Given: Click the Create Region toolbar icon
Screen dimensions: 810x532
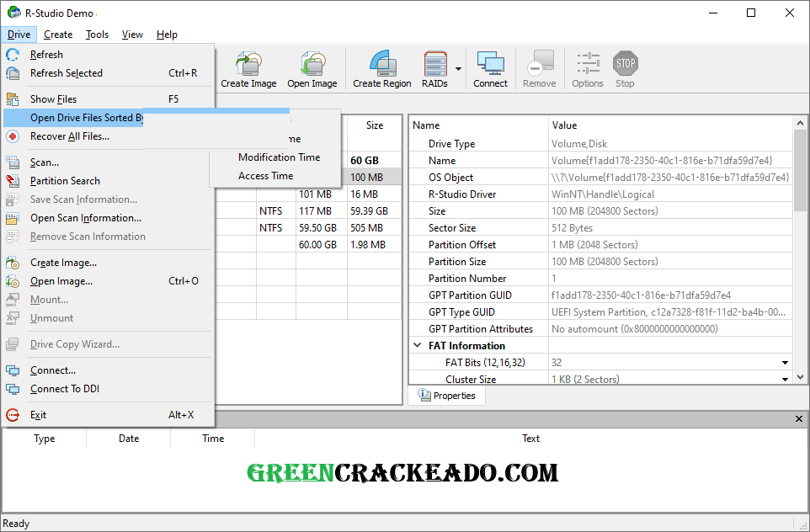Looking at the screenshot, I should point(383,67).
